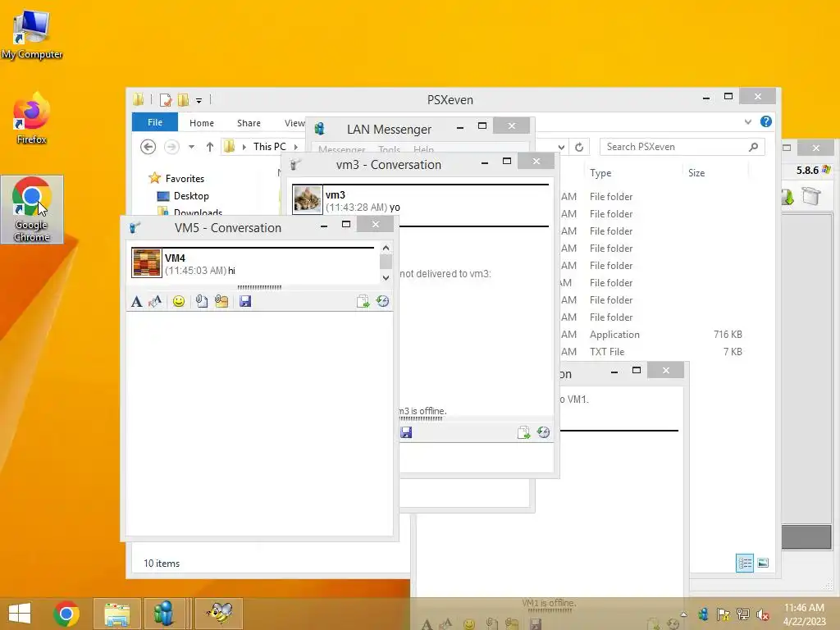Expand the Explorer ribbon chevron
The width and height of the screenshot is (840, 630).
click(748, 122)
